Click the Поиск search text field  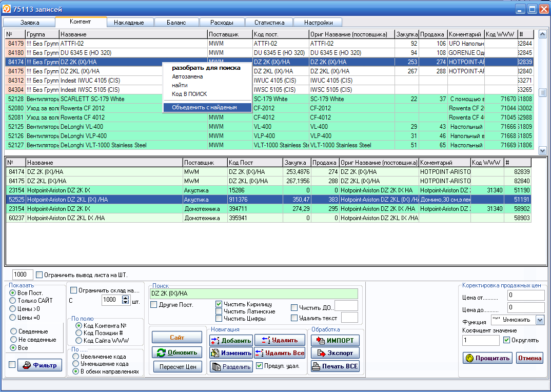[253, 293]
